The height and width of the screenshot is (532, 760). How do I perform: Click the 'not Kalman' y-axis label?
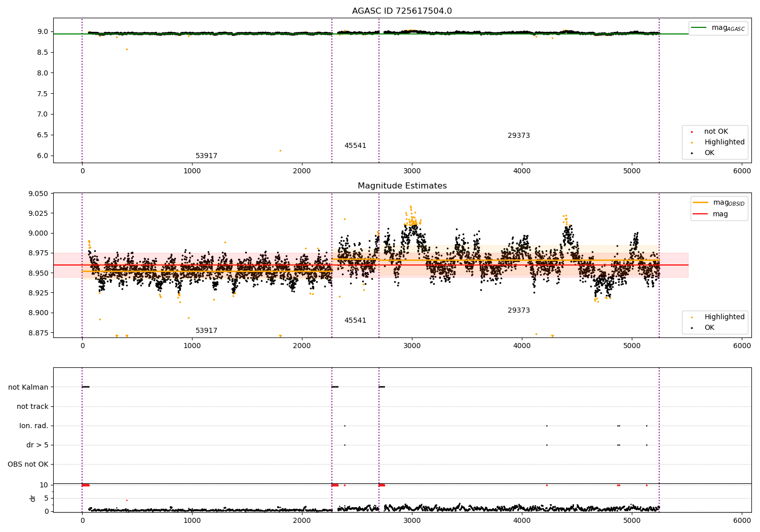pyautogui.click(x=28, y=388)
